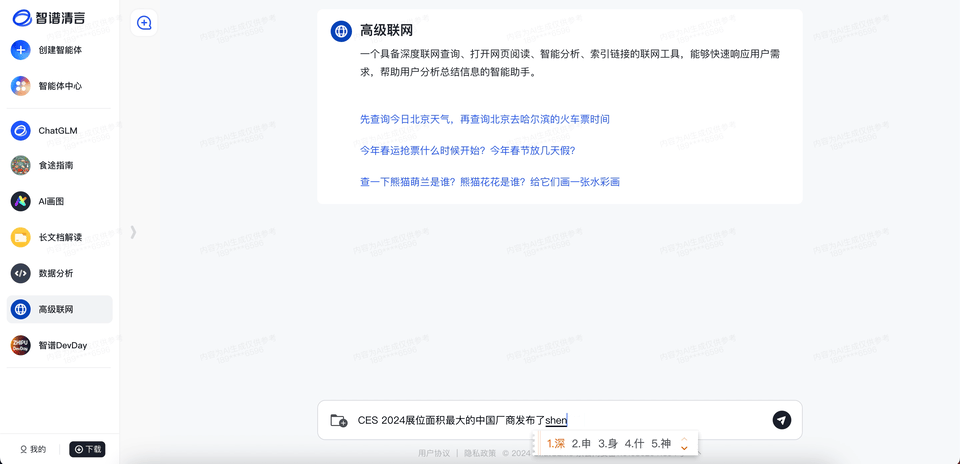Select the 高级联网 globe icon in sidebar

tap(20, 309)
